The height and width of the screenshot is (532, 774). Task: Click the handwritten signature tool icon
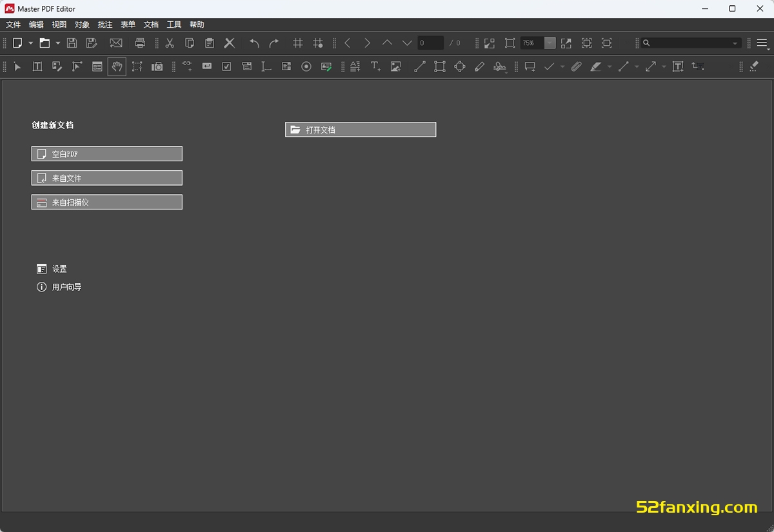coord(500,66)
